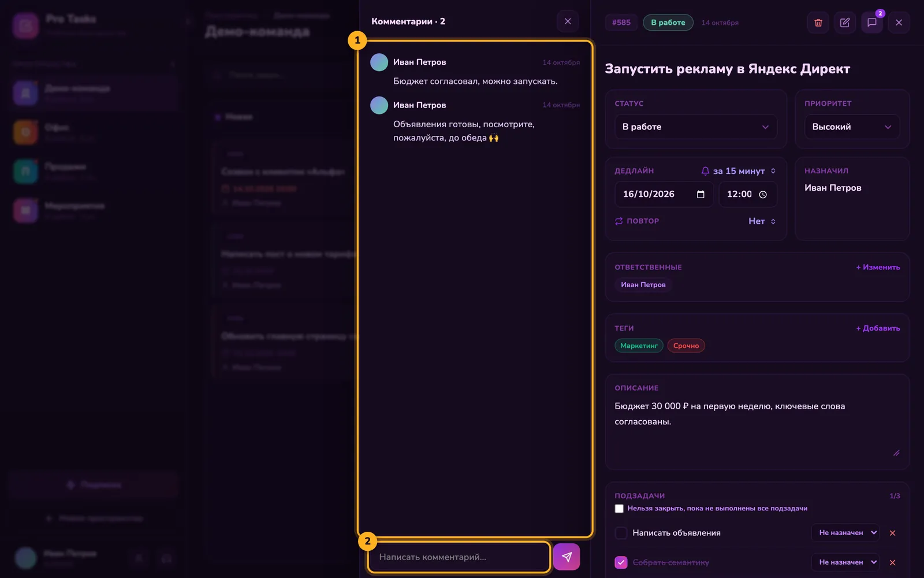
Task: Send the comment with paper plane button
Action: click(x=567, y=557)
